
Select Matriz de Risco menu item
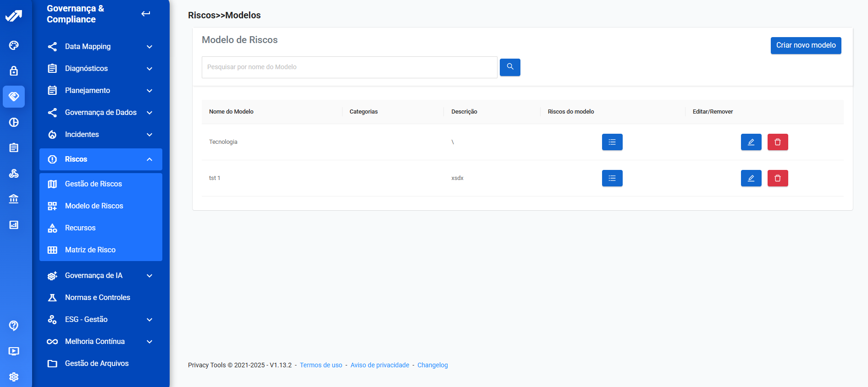point(90,250)
